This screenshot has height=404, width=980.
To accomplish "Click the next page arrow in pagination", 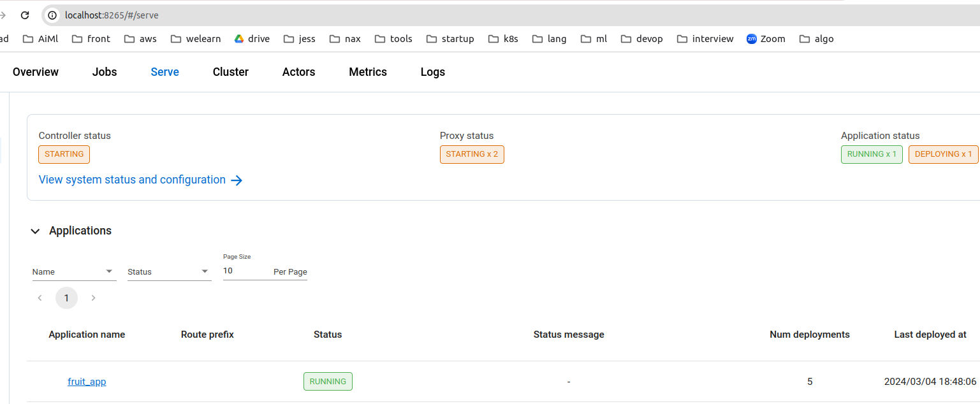I will 93,298.
